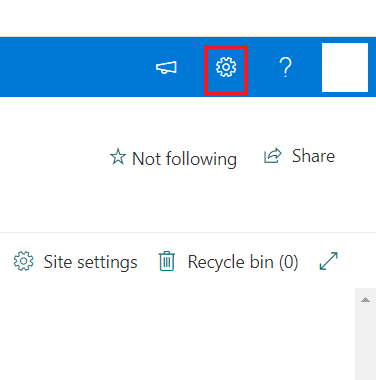Open the Settings gear in header

click(226, 67)
